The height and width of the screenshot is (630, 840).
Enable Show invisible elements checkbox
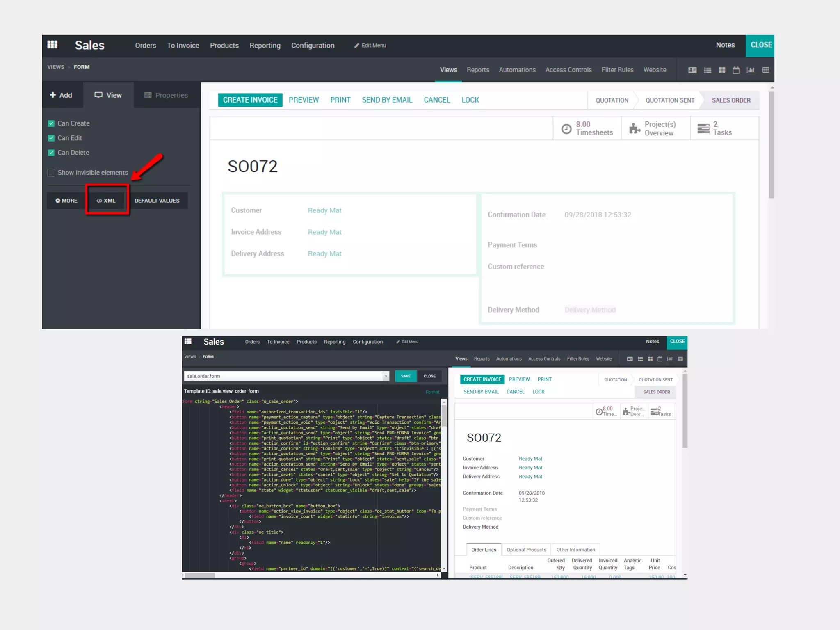click(51, 173)
